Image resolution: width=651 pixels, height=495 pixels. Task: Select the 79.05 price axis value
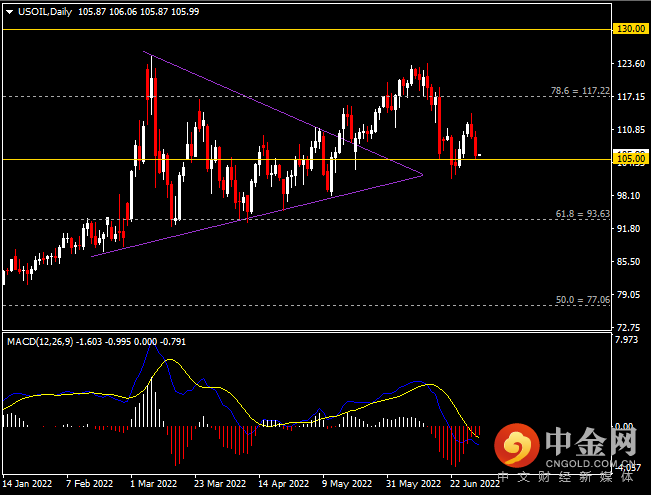tap(629, 294)
